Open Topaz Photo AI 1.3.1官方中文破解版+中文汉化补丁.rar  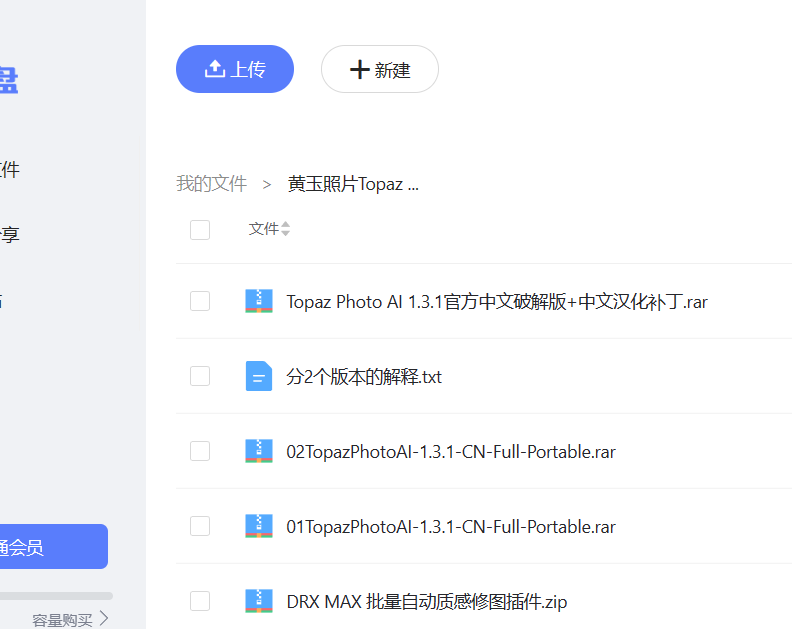coord(497,302)
